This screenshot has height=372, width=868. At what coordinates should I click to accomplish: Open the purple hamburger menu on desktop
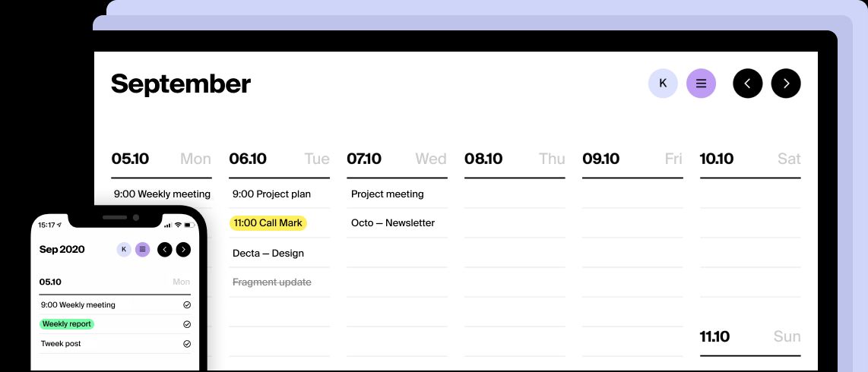(x=701, y=84)
